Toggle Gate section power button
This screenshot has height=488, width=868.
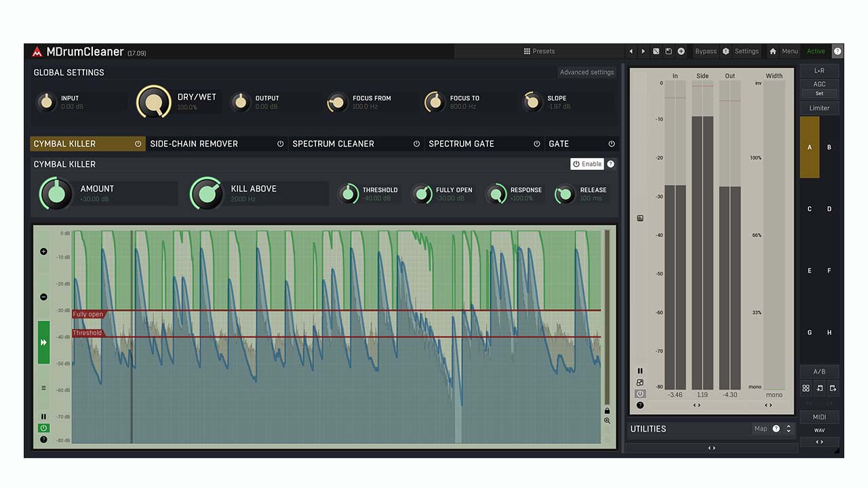(611, 144)
